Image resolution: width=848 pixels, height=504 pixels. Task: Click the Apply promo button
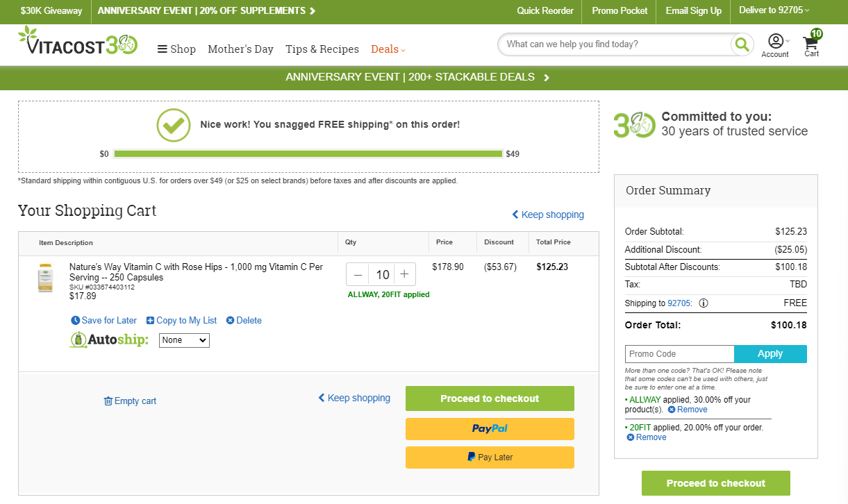(770, 354)
